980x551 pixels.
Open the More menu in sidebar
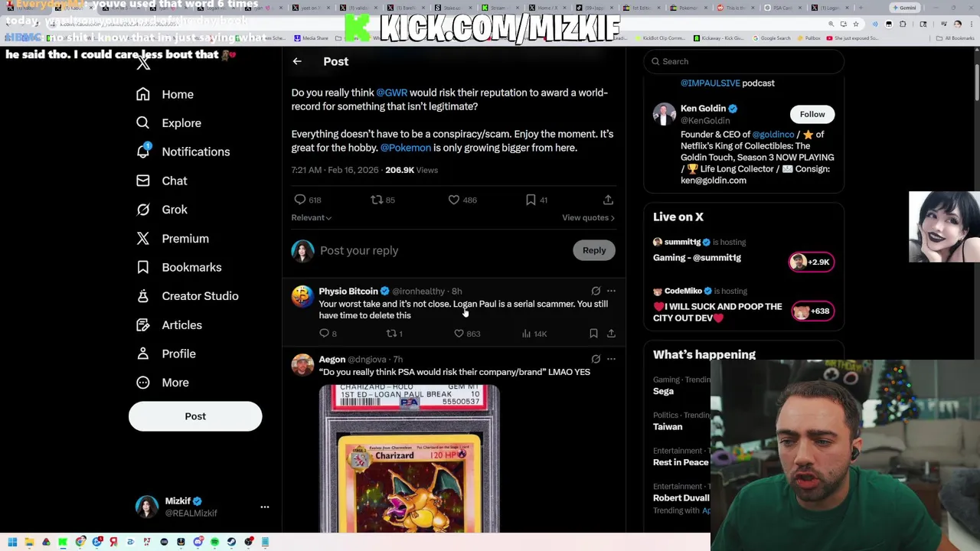(x=162, y=383)
